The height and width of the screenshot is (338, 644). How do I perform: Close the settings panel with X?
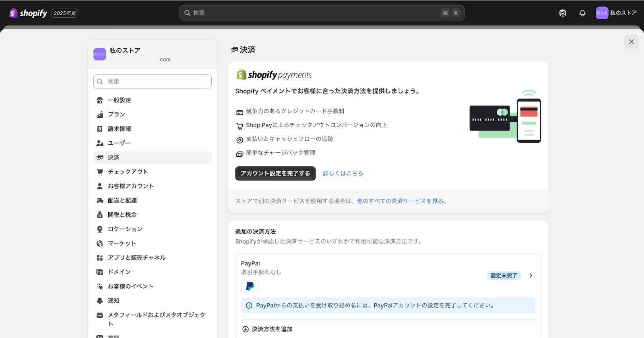click(x=631, y=41)
